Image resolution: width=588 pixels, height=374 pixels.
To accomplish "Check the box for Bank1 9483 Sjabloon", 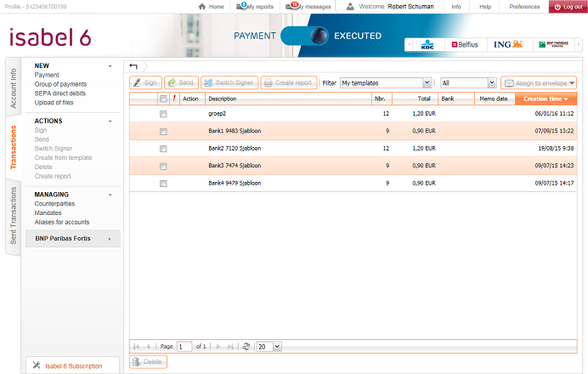I will [x=163, y=131].
